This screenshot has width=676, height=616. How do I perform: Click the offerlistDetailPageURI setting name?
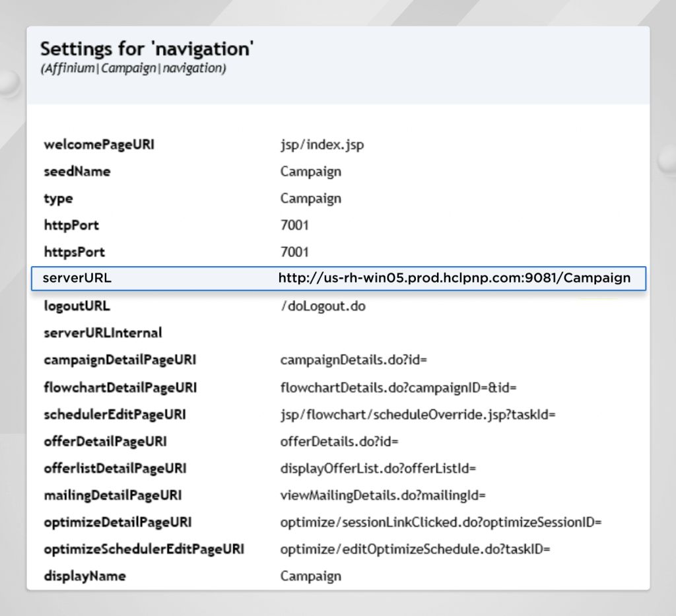pyautogui.click(x=115, y=468)
